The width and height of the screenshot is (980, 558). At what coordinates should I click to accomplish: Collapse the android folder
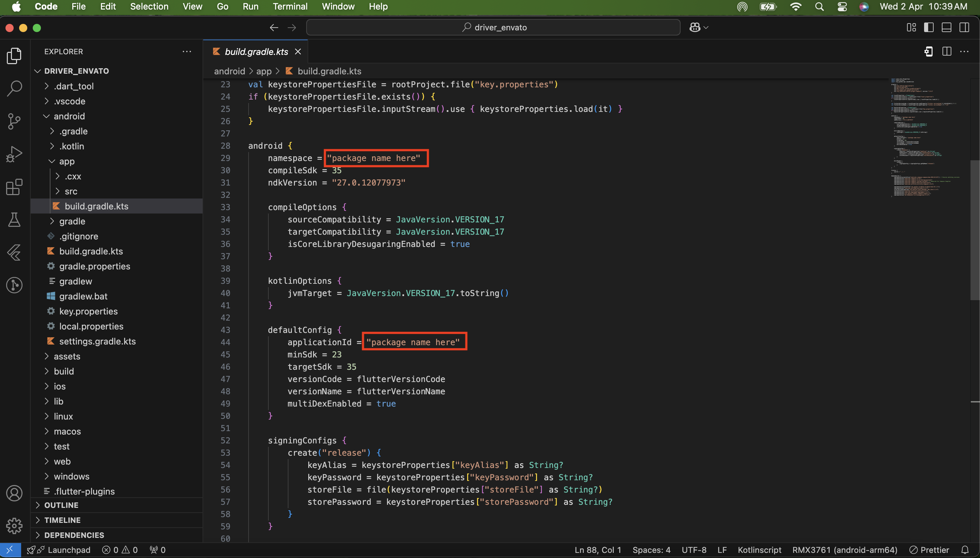coord(69,116)
